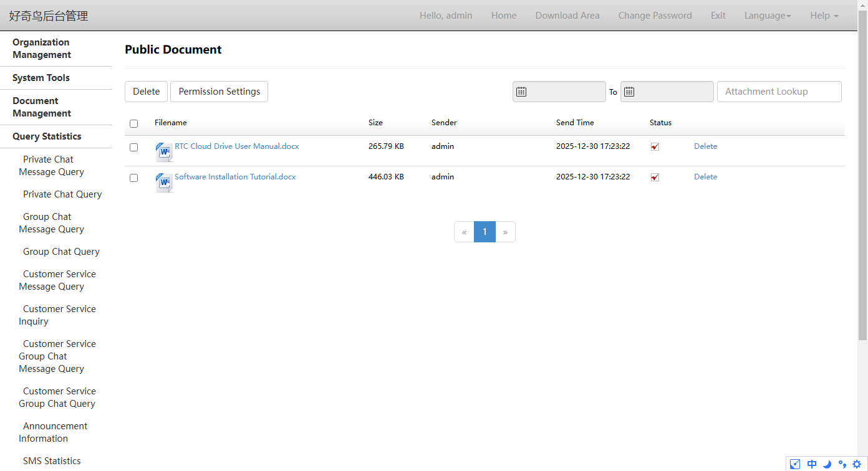Click the IME punctuation mode icon

(842, 464)
